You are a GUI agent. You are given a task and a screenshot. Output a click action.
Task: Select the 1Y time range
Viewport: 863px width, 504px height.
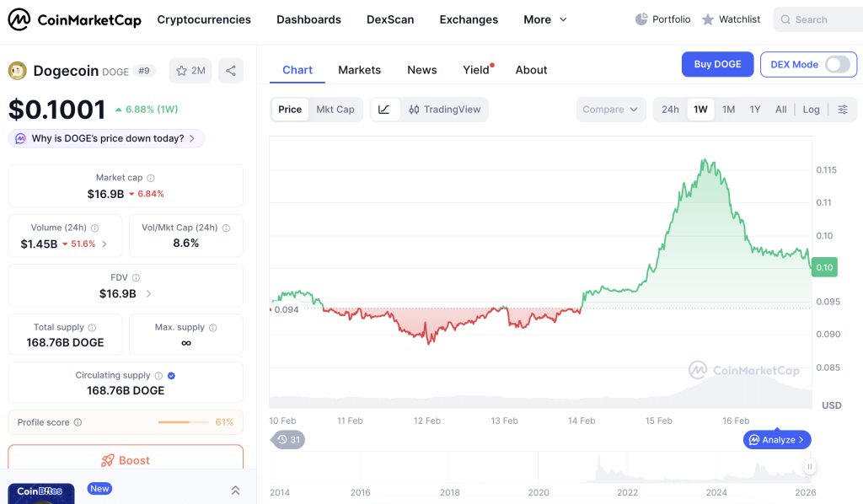pyautogui.click(x=755, y=110)
